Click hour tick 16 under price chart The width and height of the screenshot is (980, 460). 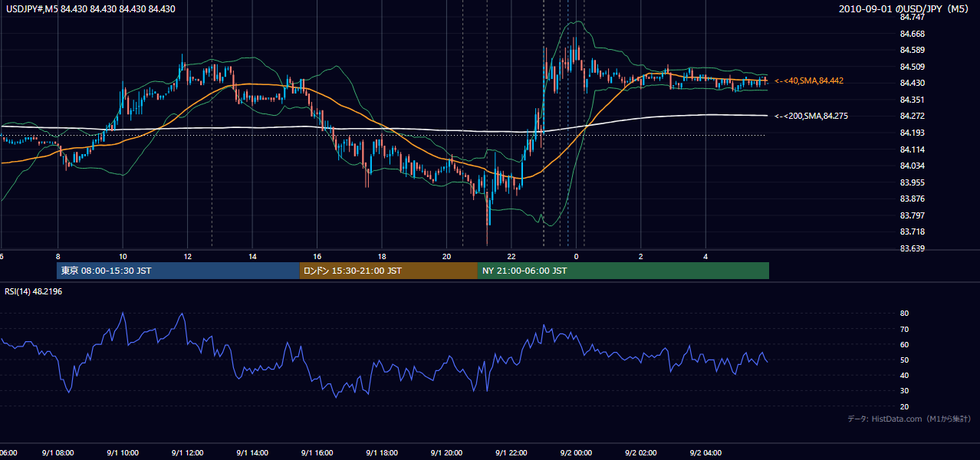(x=317, y=257)
